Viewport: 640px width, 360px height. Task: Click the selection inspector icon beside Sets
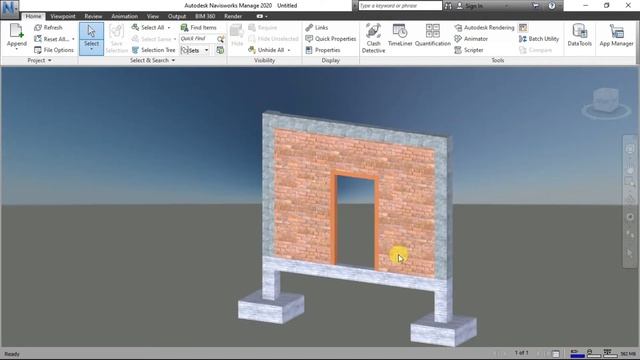[220, 50]
